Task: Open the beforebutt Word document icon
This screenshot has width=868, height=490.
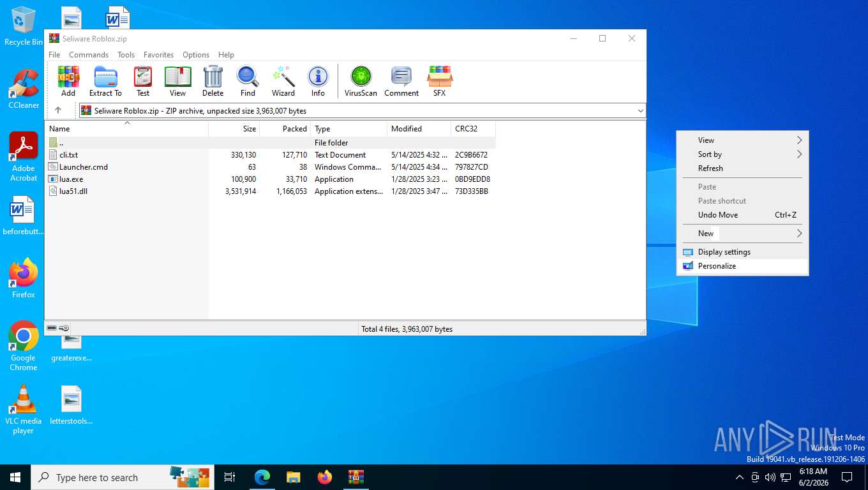Action: pos(24,216)
